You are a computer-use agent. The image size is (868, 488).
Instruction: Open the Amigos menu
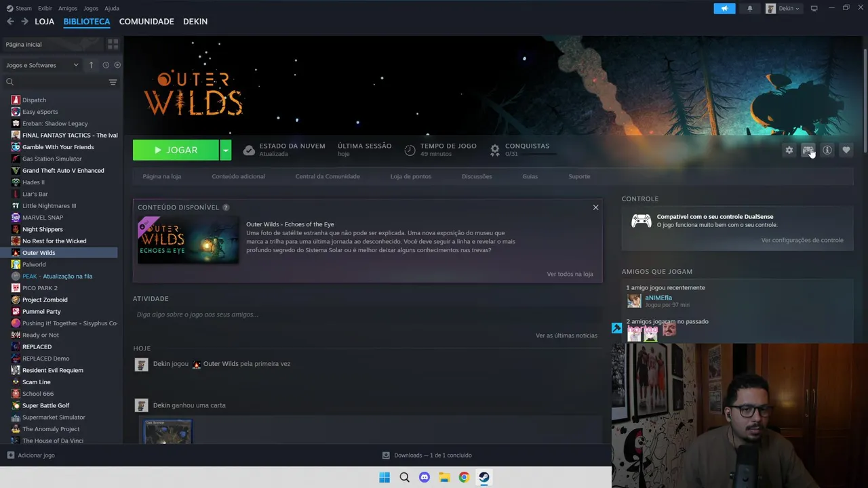pyautogui.click(x=68, y=8)
